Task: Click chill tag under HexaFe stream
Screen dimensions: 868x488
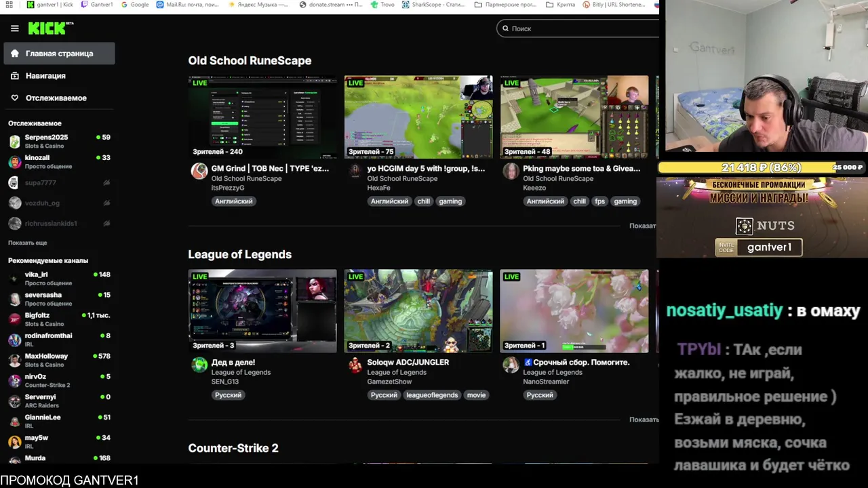Action: coord(424,201)
